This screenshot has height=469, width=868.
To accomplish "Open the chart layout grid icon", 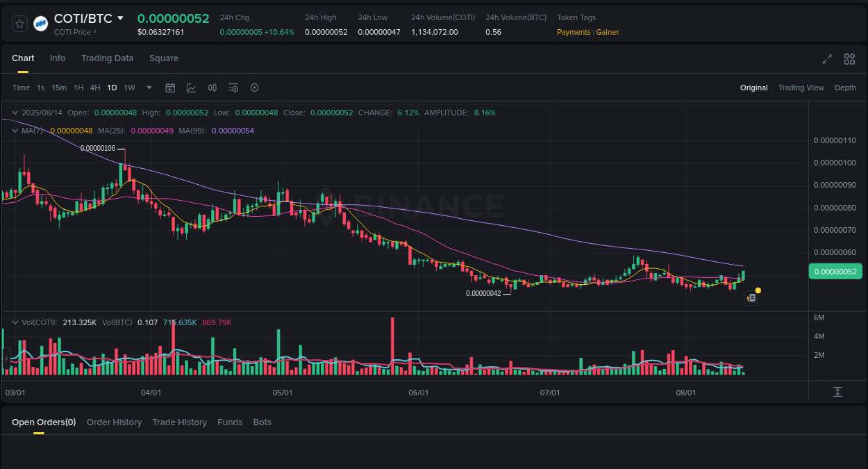I will [849, 59].
